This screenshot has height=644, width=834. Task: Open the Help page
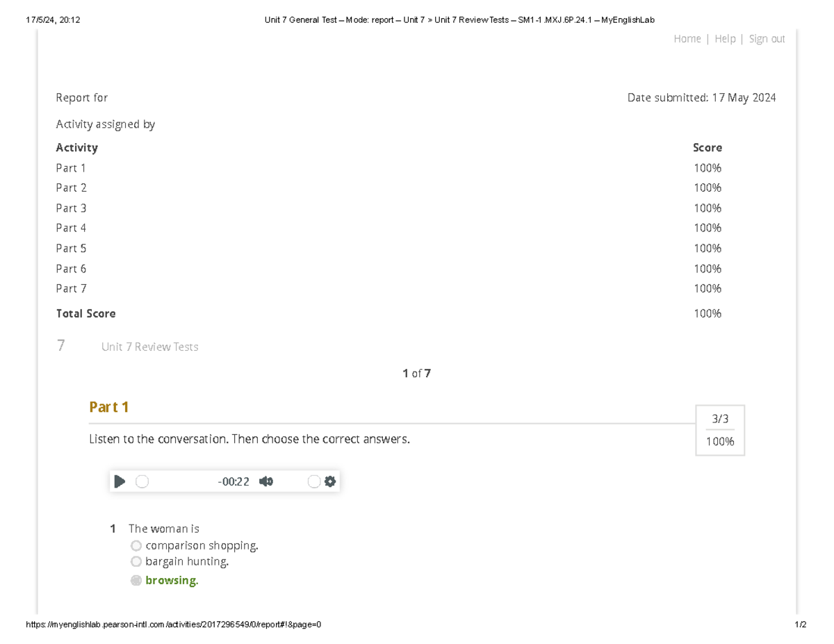[725, 38]
